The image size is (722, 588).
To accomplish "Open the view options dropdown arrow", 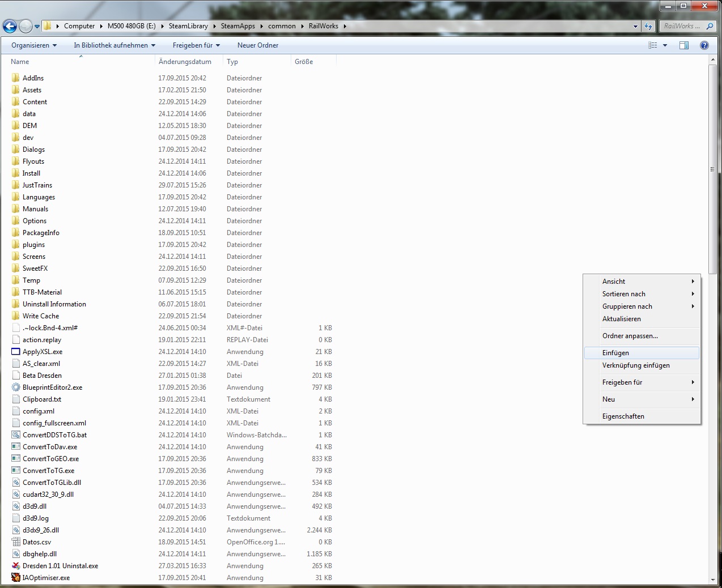I will click(665, 45).
